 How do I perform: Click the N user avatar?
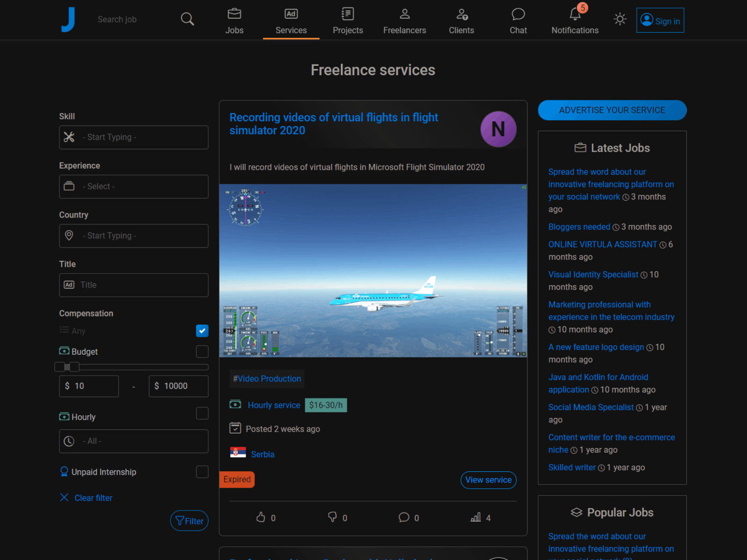pyautogui.click(x=498, y=129)
